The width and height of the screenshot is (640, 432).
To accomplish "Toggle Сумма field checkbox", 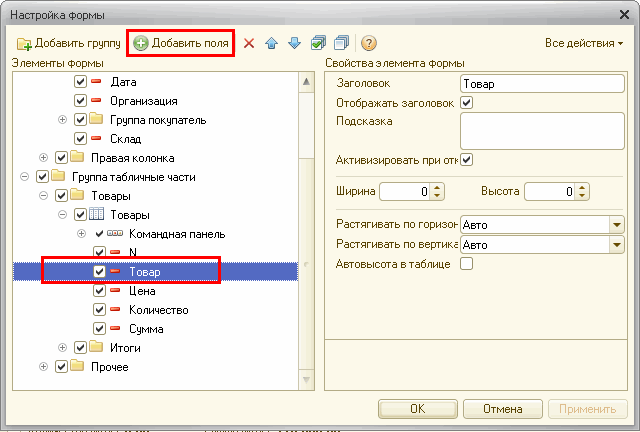I will pos(99,329).
